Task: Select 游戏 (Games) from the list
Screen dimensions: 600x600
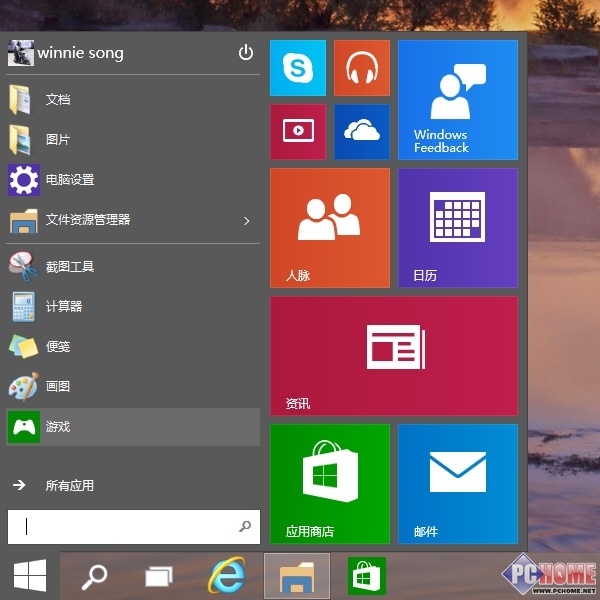Action: pyautogui.click(x=58, y=427)
